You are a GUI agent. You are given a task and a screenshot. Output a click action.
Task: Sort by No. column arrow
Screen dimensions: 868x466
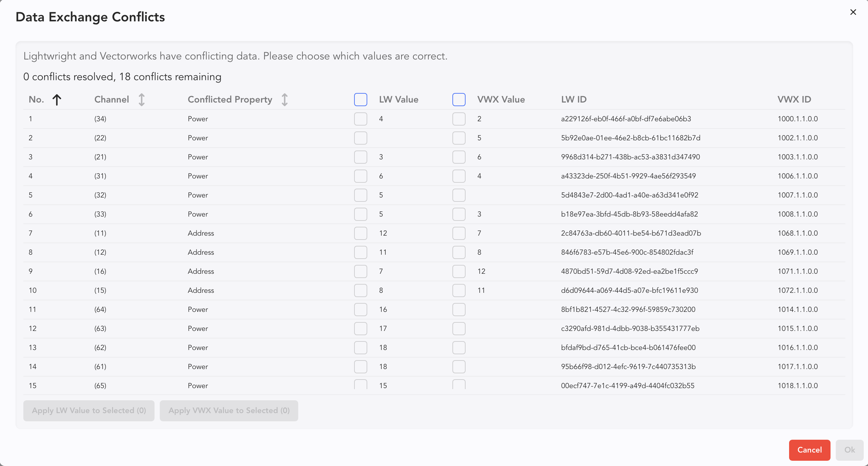coord(57,100)
